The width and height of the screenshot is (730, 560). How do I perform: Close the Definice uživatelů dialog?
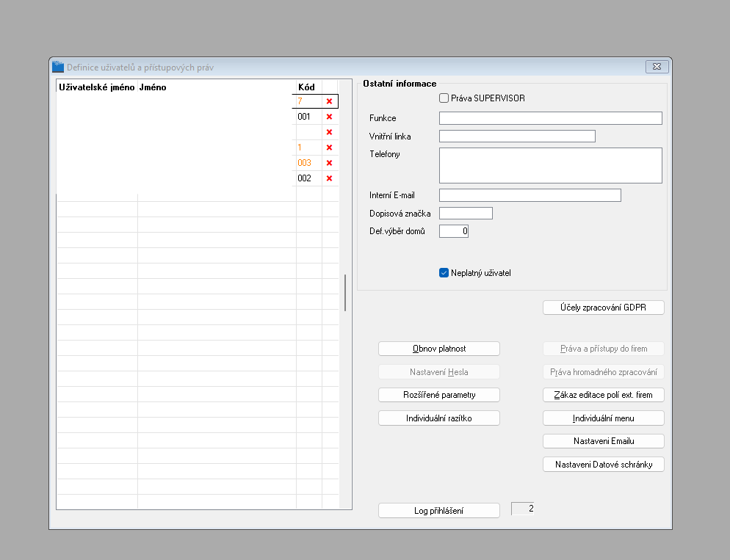point(657,67)
